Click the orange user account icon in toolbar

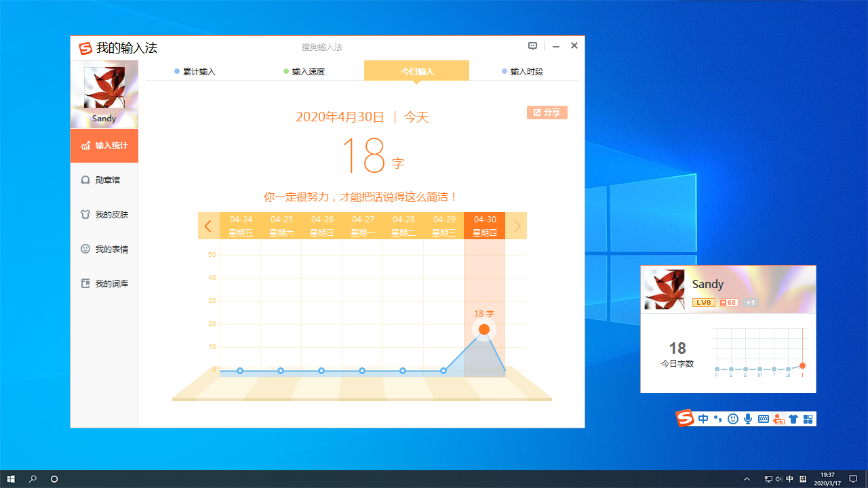(778, 419)
